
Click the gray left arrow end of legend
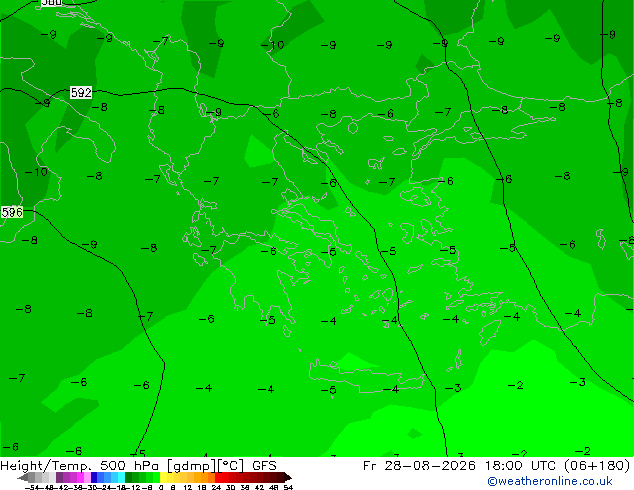(x=23, y=477)
